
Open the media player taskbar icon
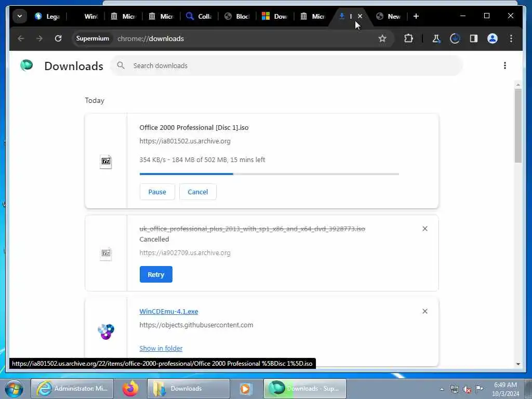246,389
